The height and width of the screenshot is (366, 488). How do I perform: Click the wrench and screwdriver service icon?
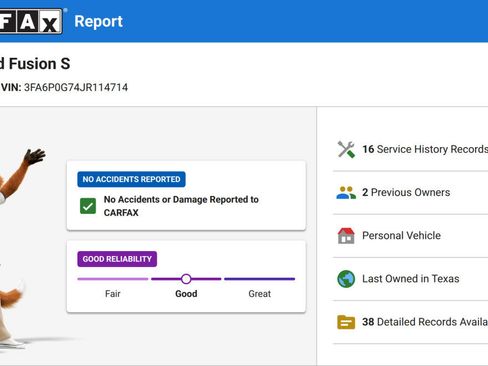click(x=346, y=149)
